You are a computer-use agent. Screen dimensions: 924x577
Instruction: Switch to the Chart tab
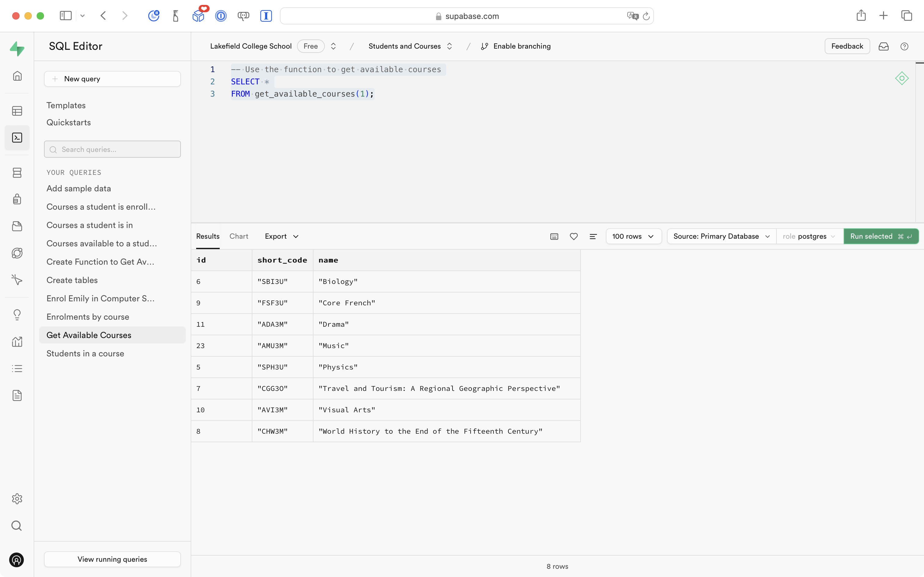239,237
